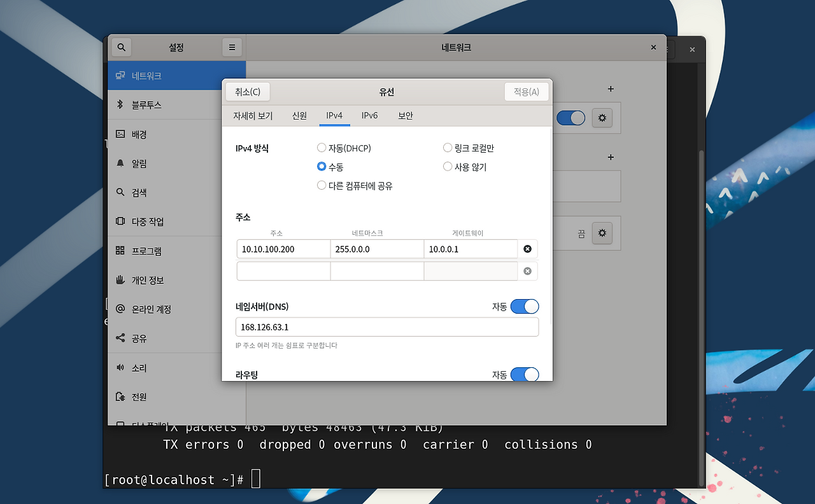Close the 네트워크 settings window
This screenshot has width=815, height=504.
653,47
